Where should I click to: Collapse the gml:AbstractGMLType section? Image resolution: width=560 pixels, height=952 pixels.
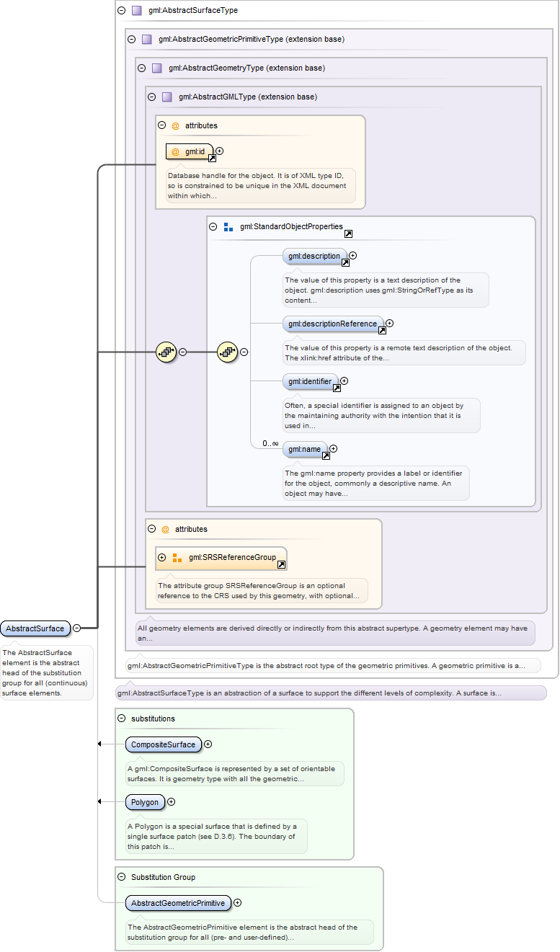click(151, 97)
